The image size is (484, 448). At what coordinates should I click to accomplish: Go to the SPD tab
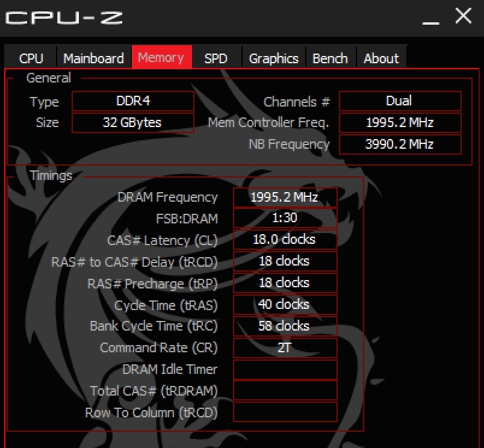point(216,57)
